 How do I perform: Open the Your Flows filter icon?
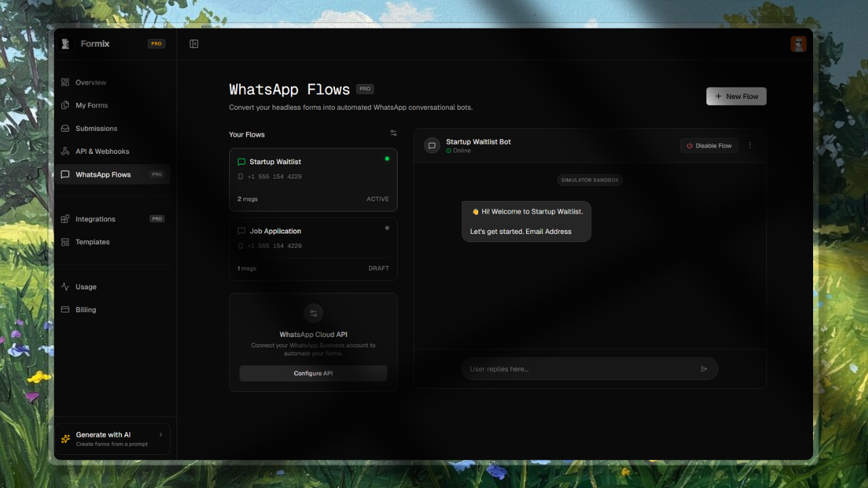393,134
